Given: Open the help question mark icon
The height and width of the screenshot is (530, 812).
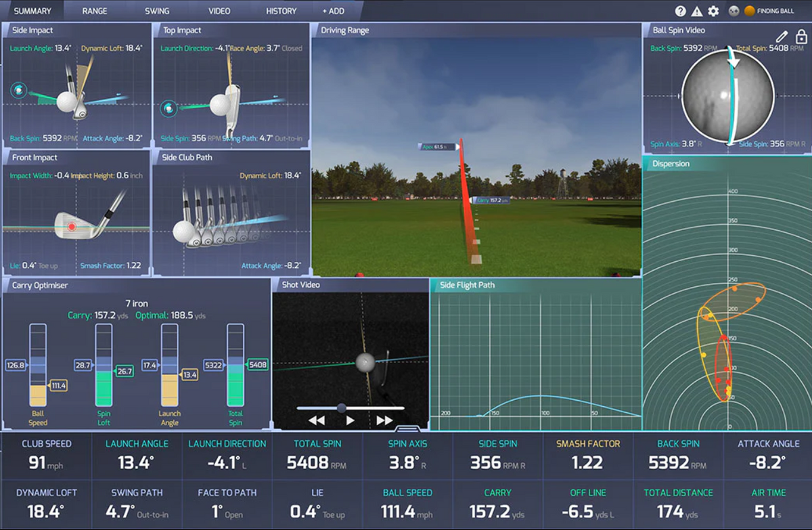Looking at the screenshot, I should [x=681, y=12].
